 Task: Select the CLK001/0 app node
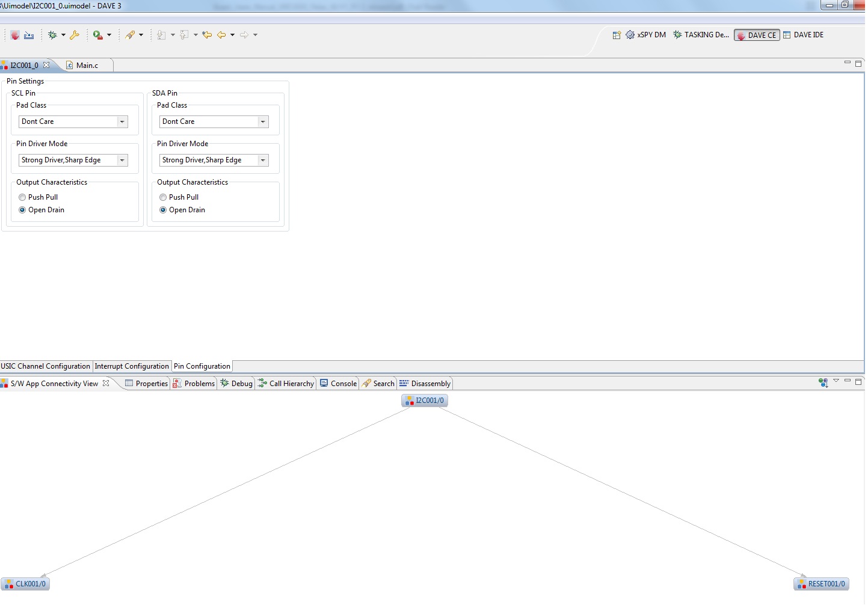tap(25, 584)
